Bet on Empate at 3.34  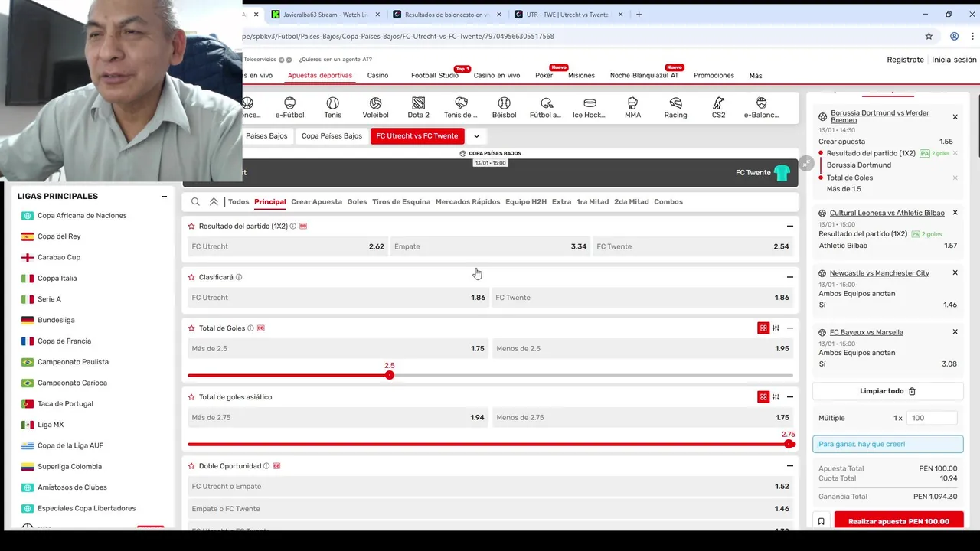[x=490, y=246]
